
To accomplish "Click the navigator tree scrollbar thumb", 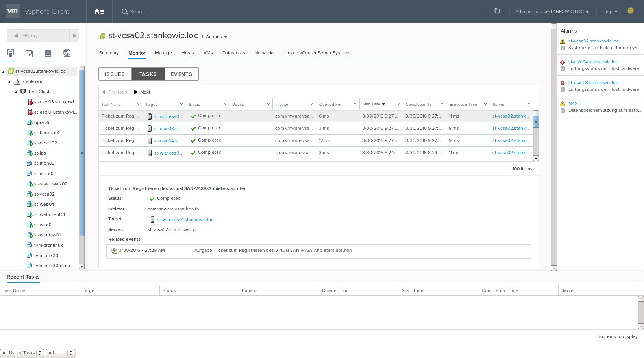I will [x=81, y=153].
